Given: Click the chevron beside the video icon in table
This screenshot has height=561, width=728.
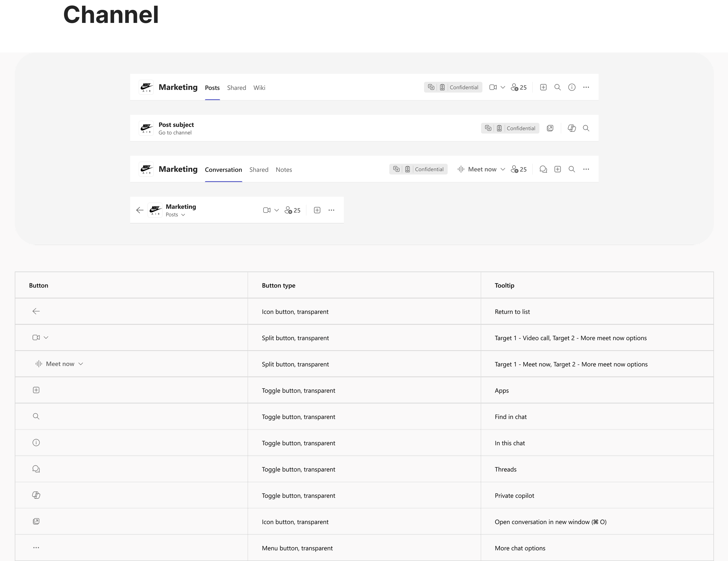Looking at the screenshot, I should click(46, 338).
